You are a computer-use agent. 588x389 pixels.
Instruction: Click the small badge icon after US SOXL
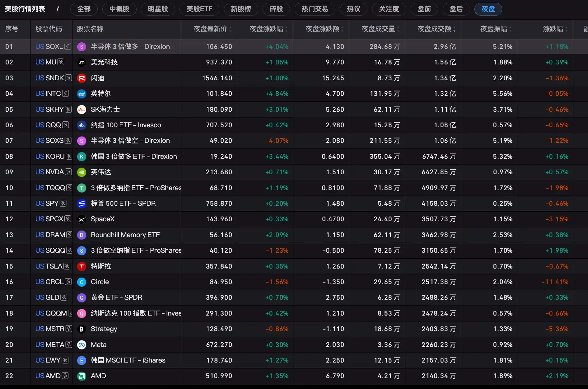coord(68,47)
